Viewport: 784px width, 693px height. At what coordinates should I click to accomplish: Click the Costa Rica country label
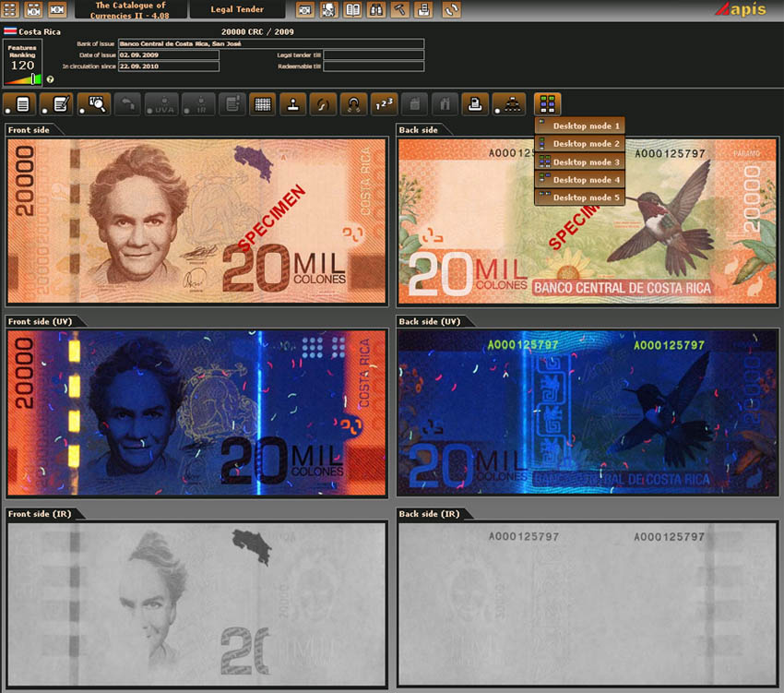[40, 31]
